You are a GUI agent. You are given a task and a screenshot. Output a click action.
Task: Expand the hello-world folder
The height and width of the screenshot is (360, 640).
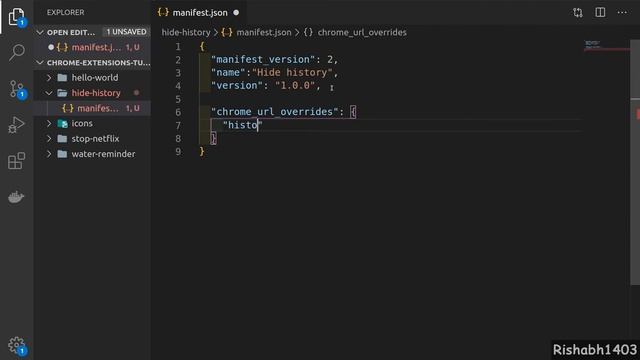click(49, 78)
